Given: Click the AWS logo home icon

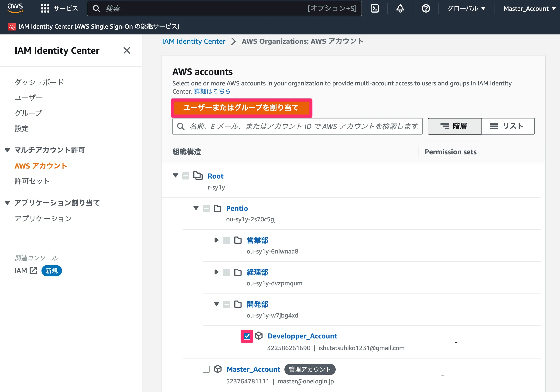Looking at the screenshot, I should 15,8.
